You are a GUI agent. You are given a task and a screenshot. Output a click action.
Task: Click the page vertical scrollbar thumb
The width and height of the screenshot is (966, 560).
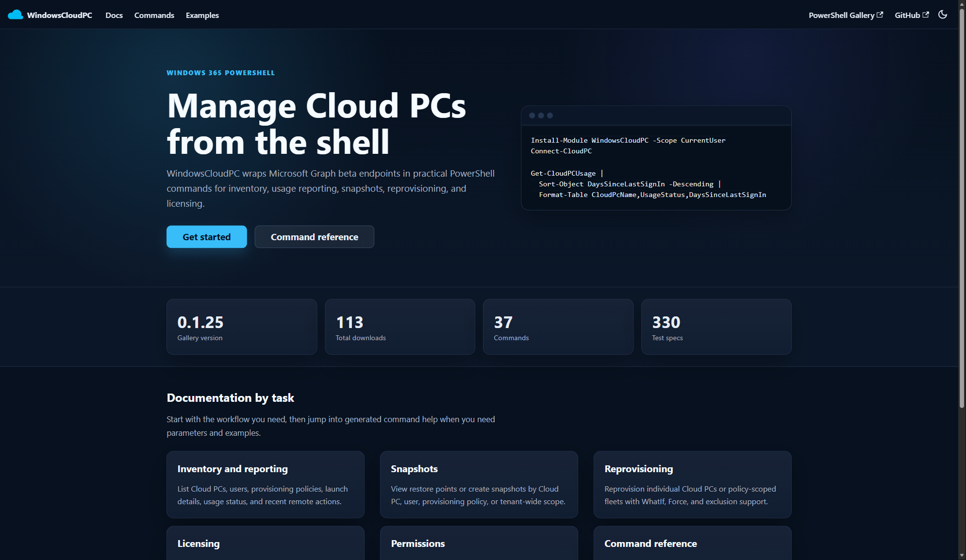click(962, 207)
